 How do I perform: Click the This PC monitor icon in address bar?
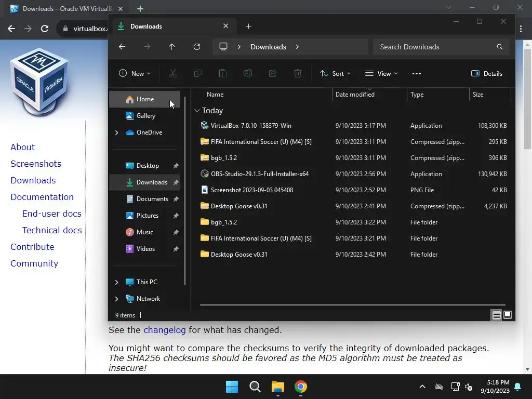click(x=223, y=46)
